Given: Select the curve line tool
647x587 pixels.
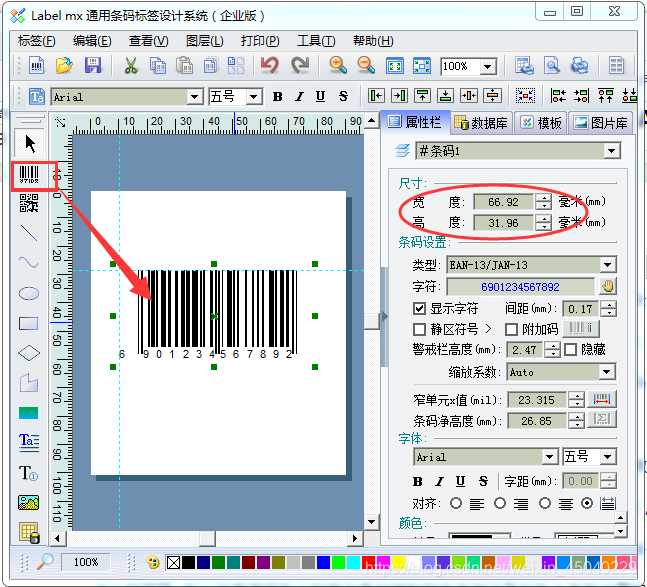Looking at the screenshot, I should click(29, 262).
